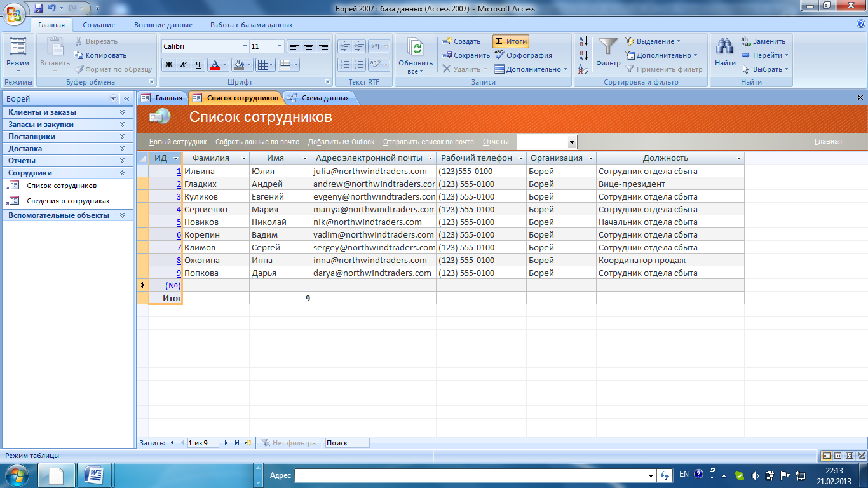The image size is (868, 488).
Task: Click Собрать данные по почте link
Action: click(257, 142)
